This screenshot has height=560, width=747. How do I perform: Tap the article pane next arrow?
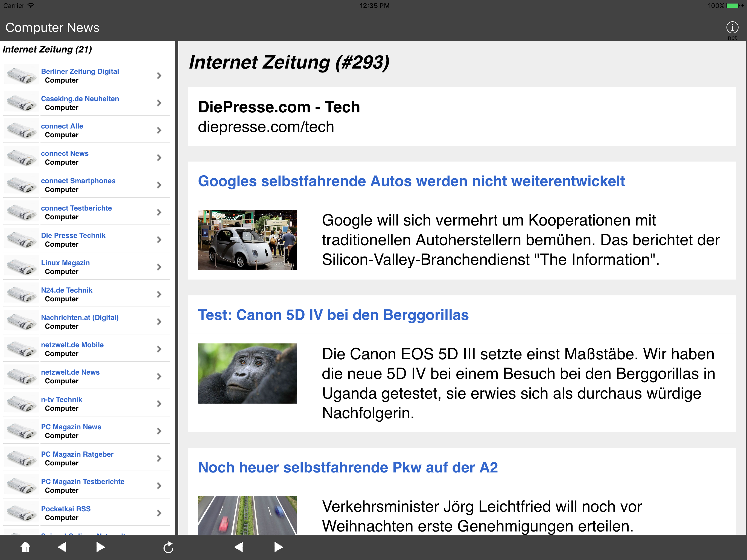point(278,547)
